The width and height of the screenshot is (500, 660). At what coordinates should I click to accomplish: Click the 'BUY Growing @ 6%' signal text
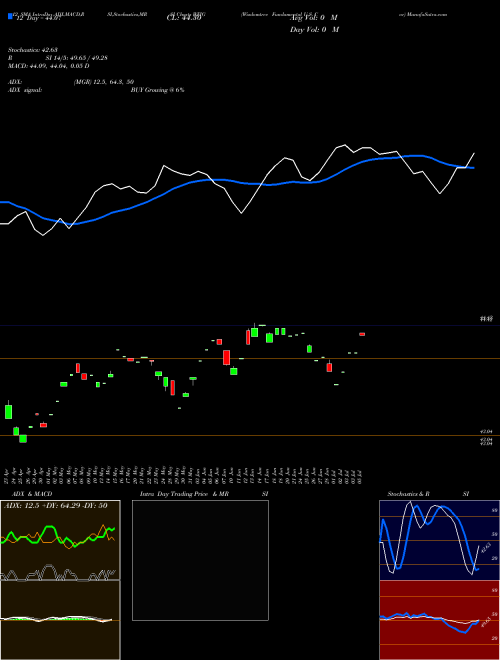pos(157,90)
